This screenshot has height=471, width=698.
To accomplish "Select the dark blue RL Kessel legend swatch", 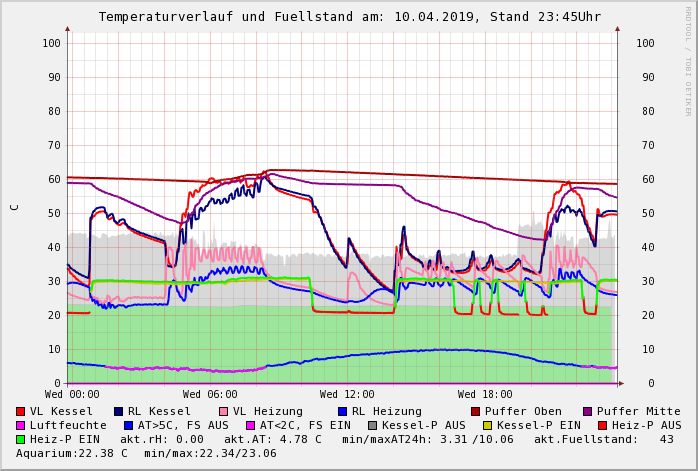I will (x=118, y=411).
